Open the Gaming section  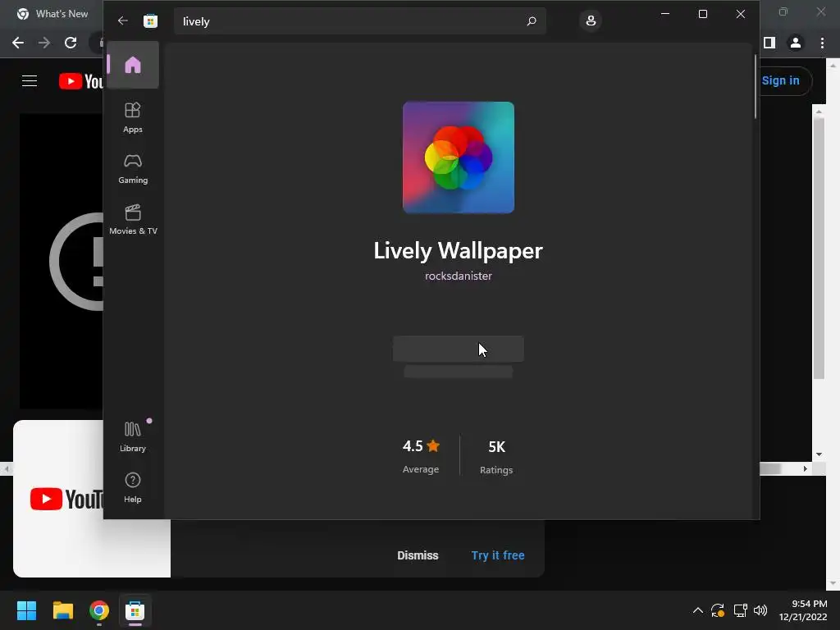(133, 169)
